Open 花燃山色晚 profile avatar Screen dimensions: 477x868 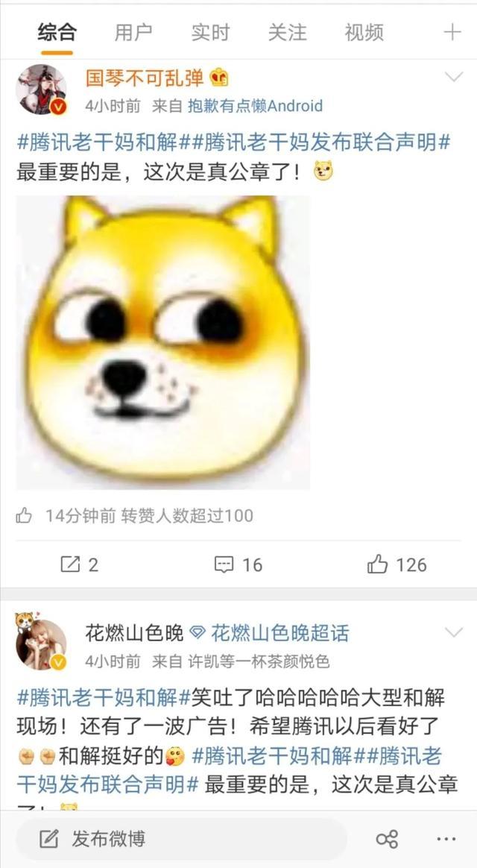tap(41, 641)
